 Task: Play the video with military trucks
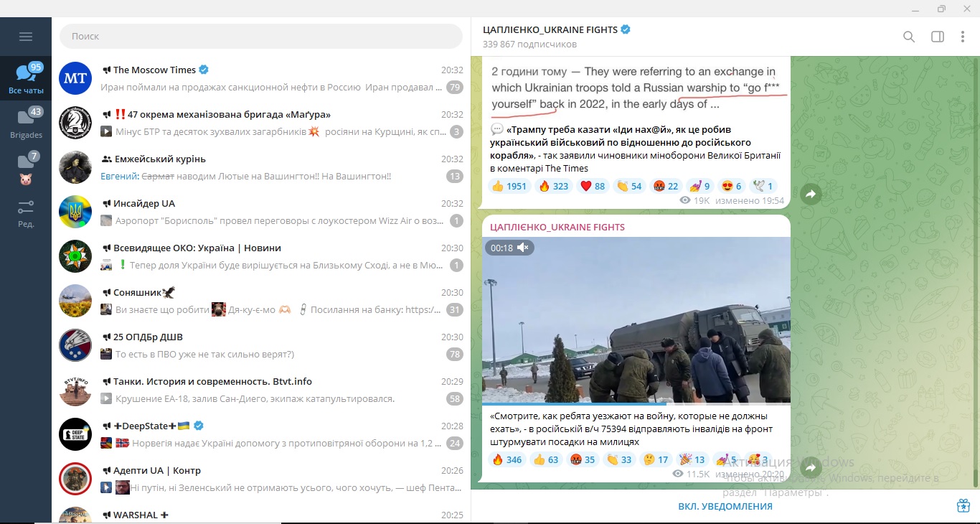pyautogui.click(x=636, y=320)
